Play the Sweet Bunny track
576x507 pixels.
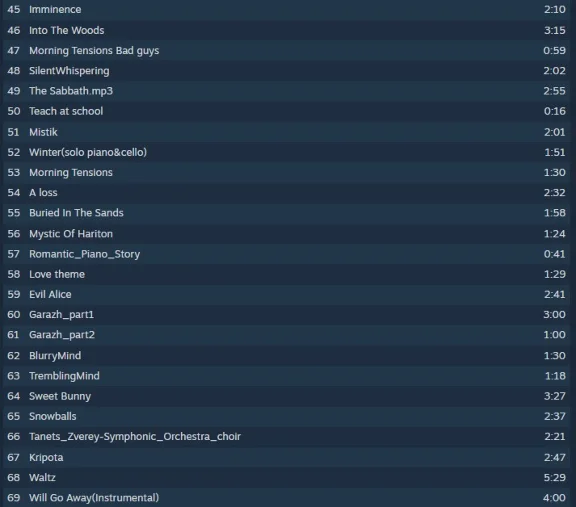tap(286, 396)
